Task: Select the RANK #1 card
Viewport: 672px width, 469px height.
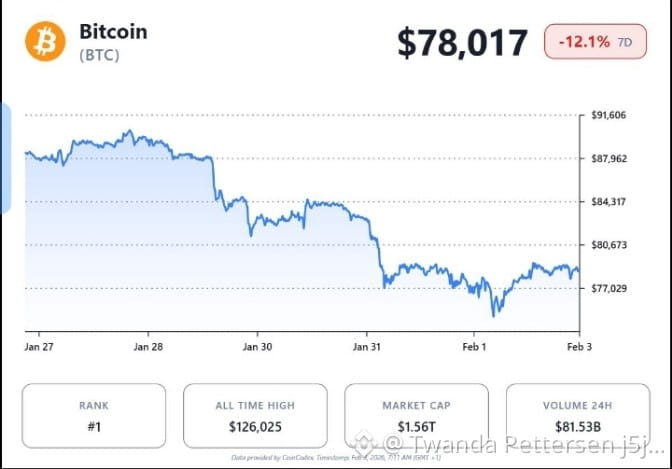Action: (94, 416)
